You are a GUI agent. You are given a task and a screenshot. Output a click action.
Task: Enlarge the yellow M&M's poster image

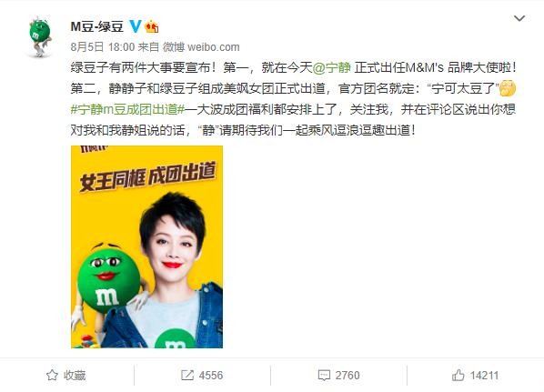[x=146, y=246]
